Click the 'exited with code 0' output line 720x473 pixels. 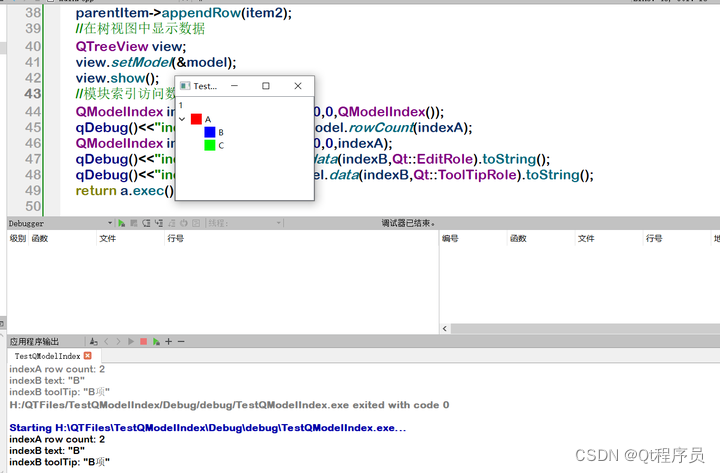pos(229,405)
